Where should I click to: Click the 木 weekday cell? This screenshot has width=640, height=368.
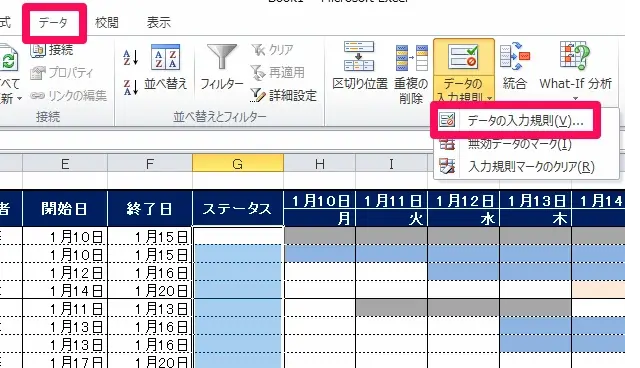tap(536, 218)
